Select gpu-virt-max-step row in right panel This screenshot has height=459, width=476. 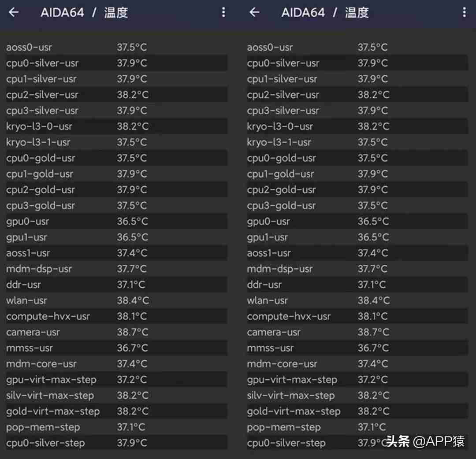pyautogui.click(x=357, y=379)
